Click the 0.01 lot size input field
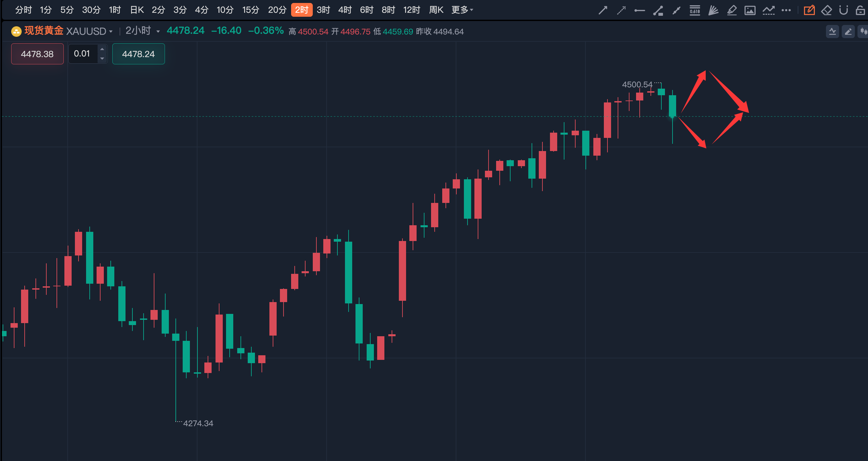Image resolution: width=868 pixels, height=461 pixels. tap(82, 54)
